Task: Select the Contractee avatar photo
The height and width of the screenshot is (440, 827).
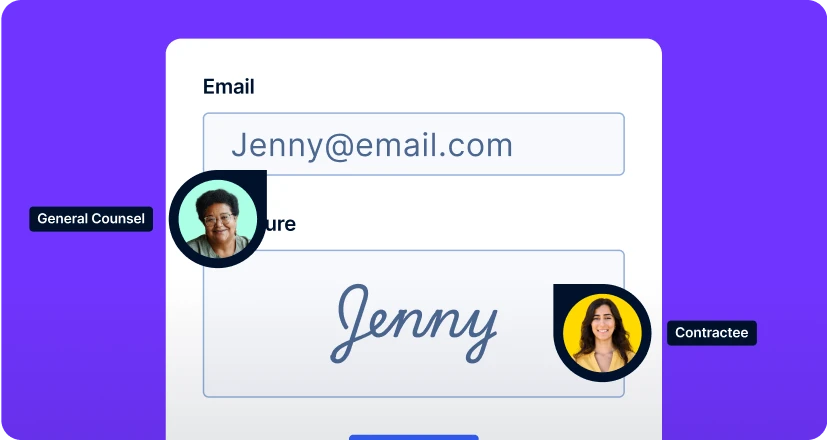Action: [x=602, y=333]
